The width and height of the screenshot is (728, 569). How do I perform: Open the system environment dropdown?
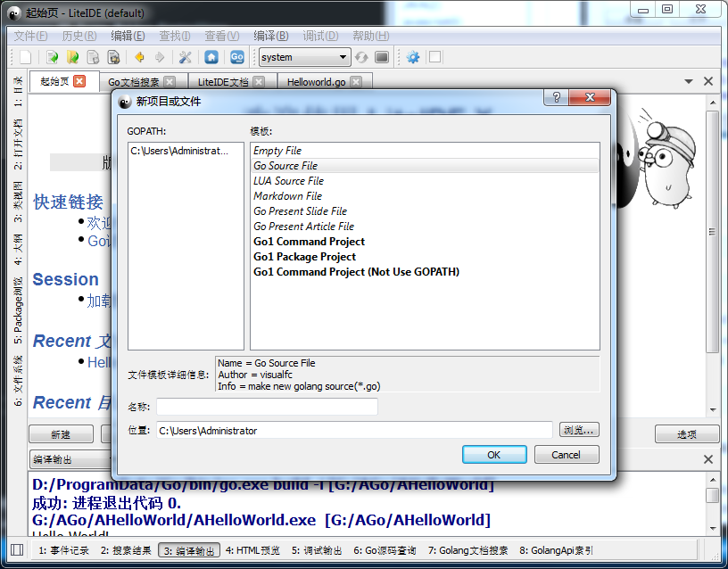coord(304,57)
